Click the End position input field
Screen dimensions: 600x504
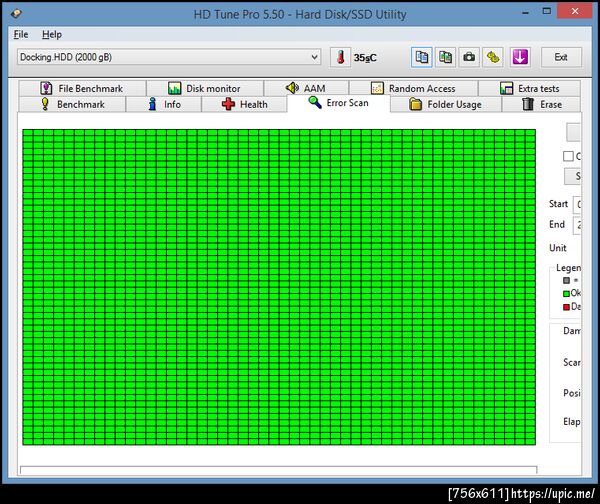tap(577, 225)
